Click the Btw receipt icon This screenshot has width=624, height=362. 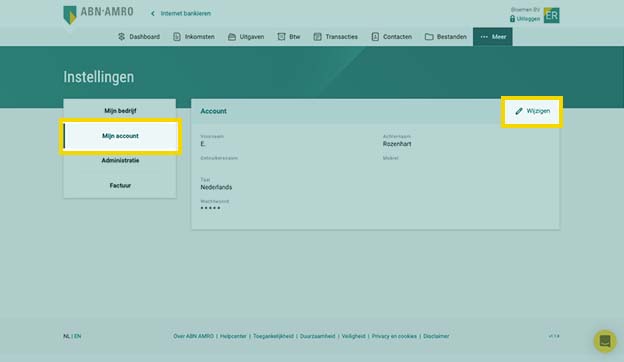(281, 37)
